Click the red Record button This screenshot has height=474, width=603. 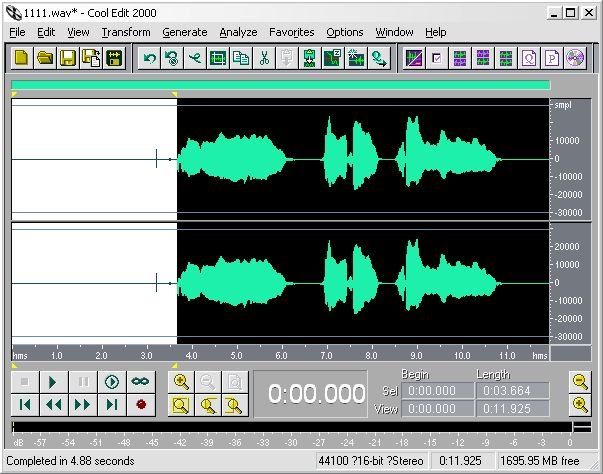tap(141, 404)
